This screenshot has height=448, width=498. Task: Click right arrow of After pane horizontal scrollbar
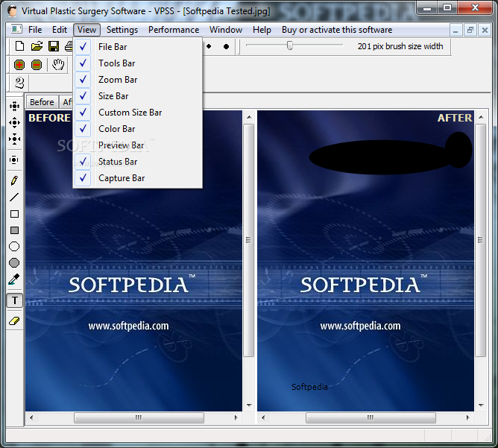(467, 417)
